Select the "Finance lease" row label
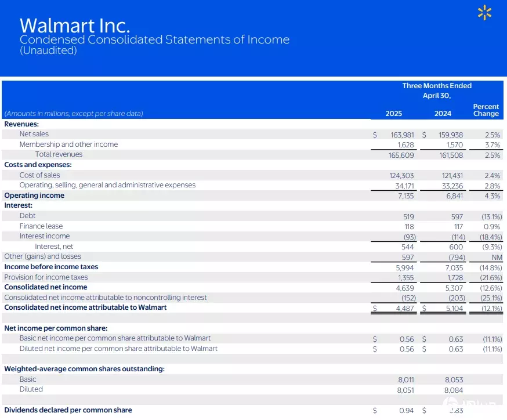 (41, 226)
